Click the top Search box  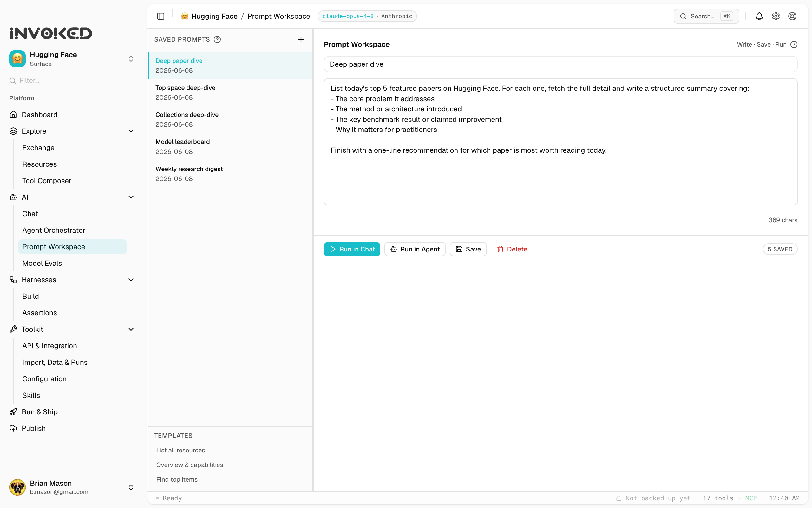706,16
